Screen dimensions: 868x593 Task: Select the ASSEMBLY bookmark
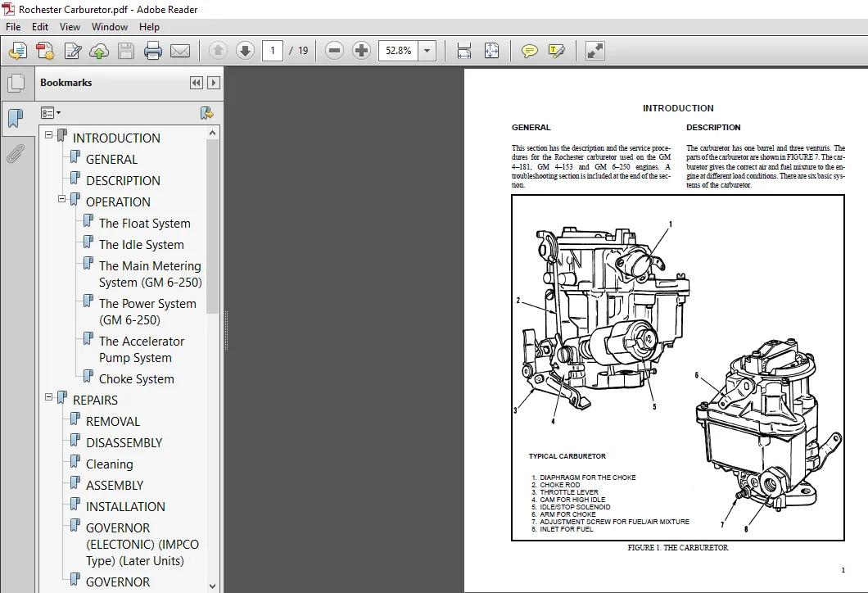115,486
